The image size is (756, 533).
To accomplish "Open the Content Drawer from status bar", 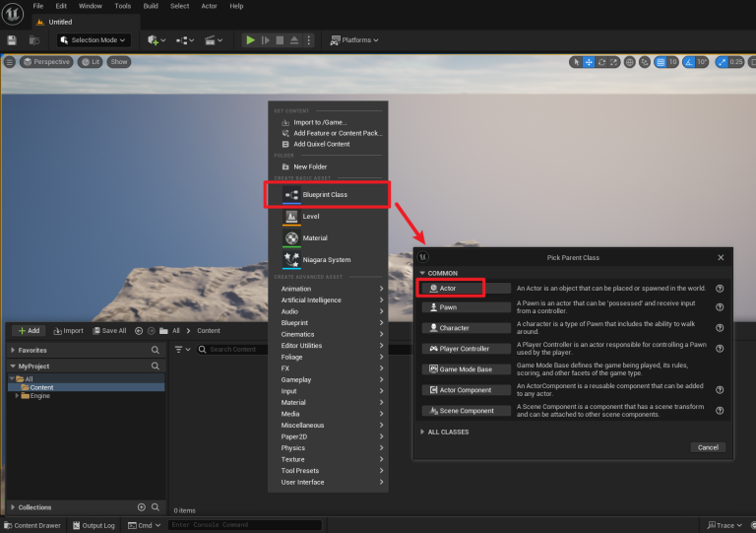I will [x=32, y=525].
